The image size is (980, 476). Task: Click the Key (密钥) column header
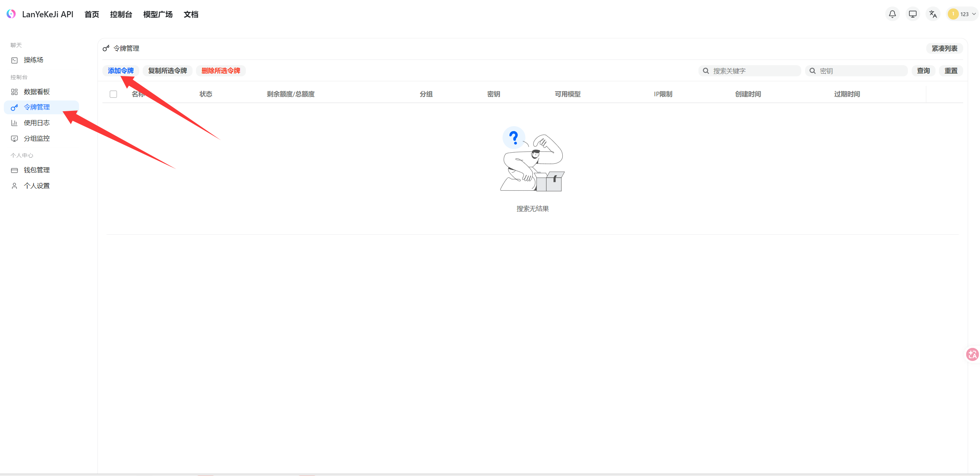point(494,94)
